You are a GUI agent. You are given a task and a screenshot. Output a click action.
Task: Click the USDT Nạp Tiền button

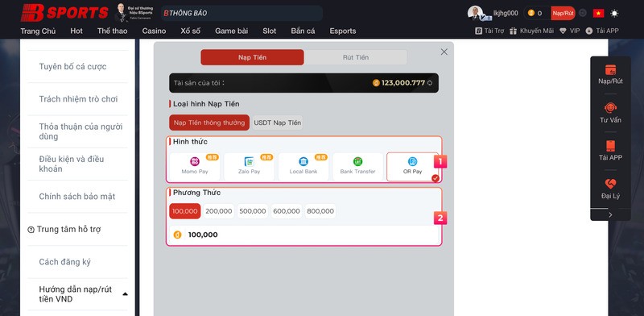tap(277, 123)
